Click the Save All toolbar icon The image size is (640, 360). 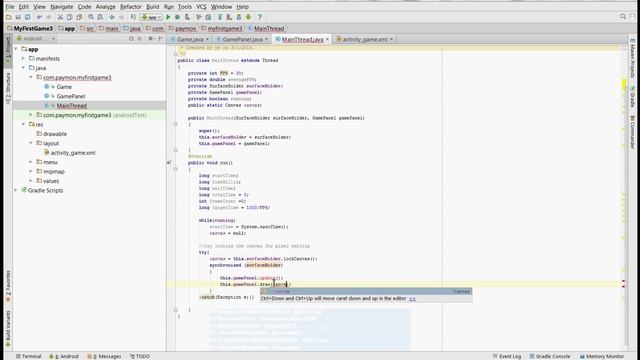click(x=18, y=17)
